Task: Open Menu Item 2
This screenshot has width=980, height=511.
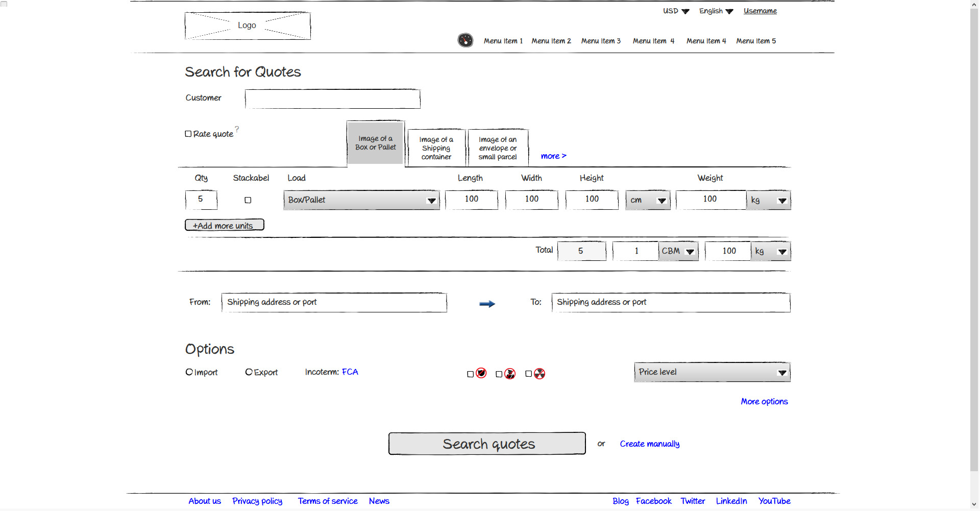Action: click(551, 41)
